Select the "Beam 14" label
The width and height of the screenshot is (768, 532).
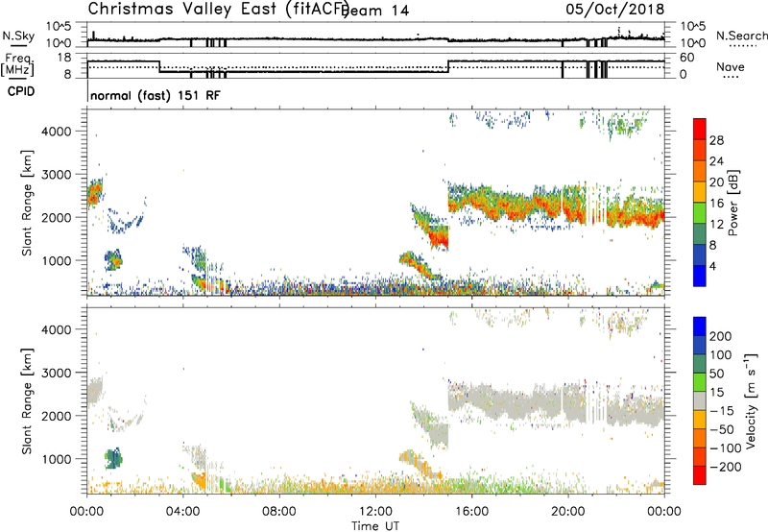(x=375, y=11)
